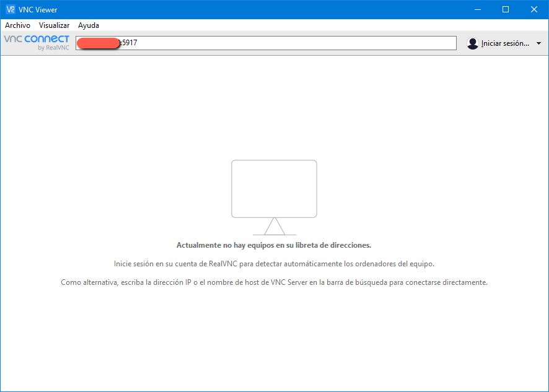Click the "Actualmente no hay equipos" heading

(x=274, y=245)
